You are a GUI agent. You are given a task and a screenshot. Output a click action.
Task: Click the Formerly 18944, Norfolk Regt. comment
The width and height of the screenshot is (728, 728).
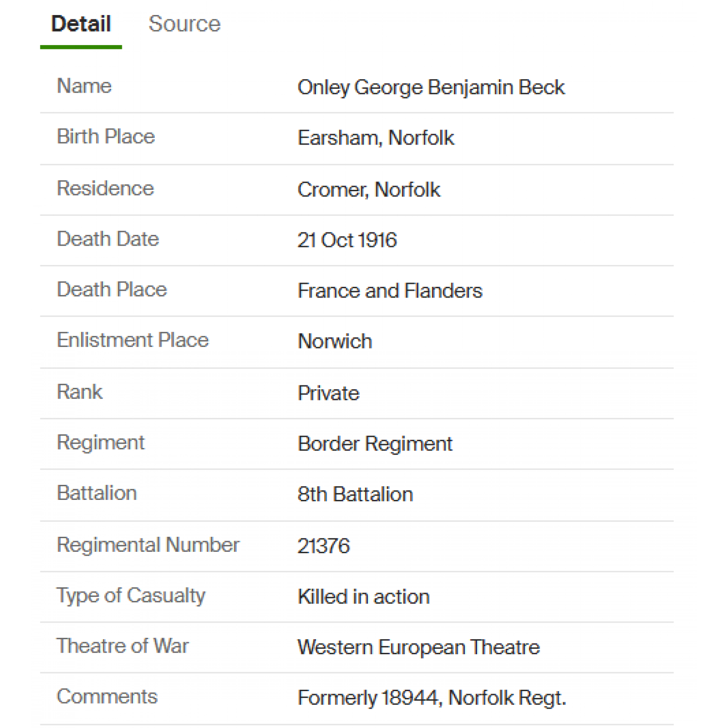point(432,698)
